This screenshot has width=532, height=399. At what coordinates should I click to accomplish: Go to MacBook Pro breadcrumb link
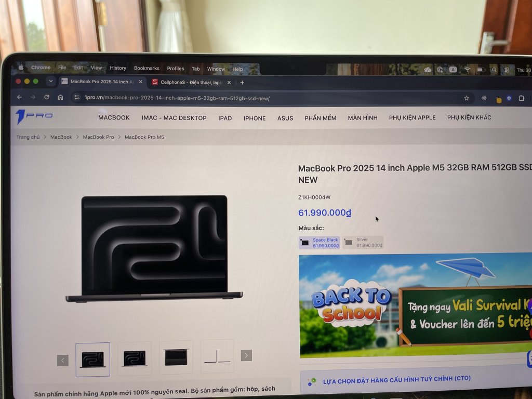(x=98, y=137)
